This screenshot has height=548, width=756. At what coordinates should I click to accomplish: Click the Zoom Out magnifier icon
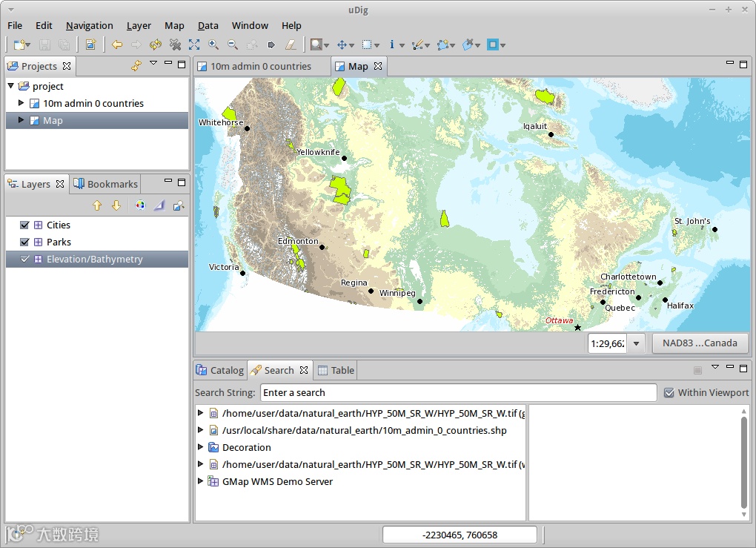click(232, 44)
